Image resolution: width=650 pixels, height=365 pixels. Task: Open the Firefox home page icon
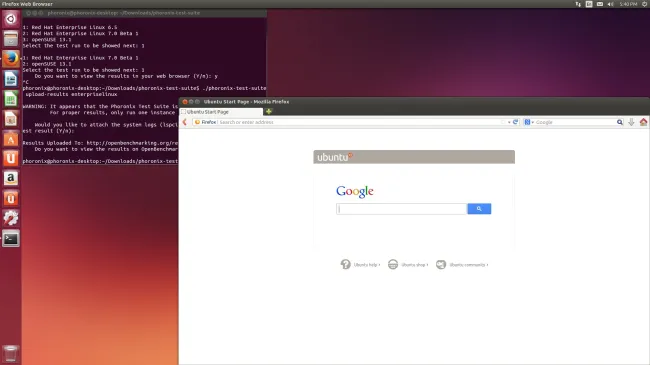[x=643, y=122]
